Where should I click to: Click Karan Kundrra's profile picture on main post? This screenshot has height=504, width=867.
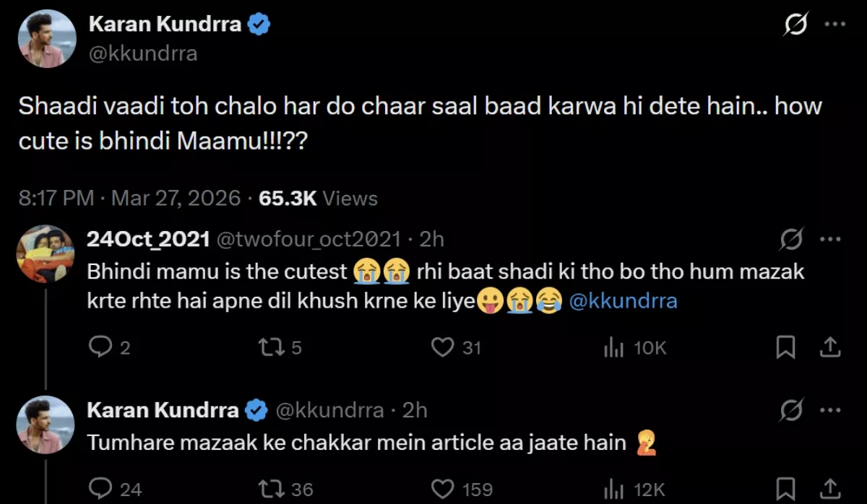click(x=47, y=39)
